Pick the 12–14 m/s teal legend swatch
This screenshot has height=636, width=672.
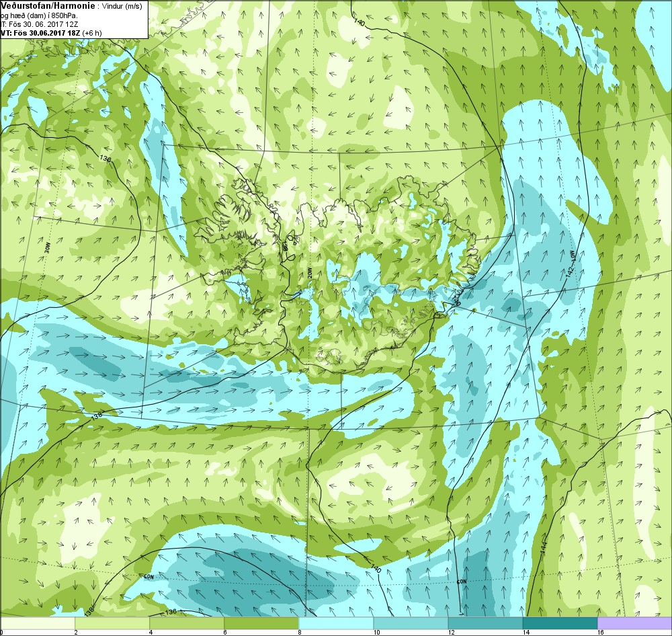tap(485, 623)
